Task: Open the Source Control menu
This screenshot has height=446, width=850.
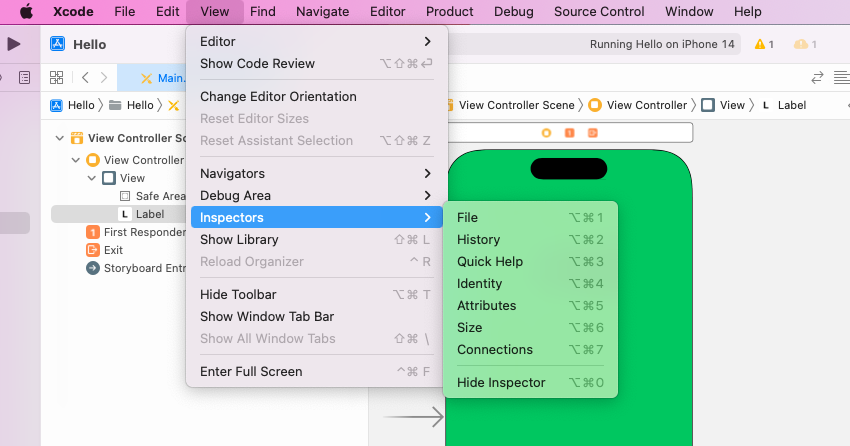Action: 599,11
